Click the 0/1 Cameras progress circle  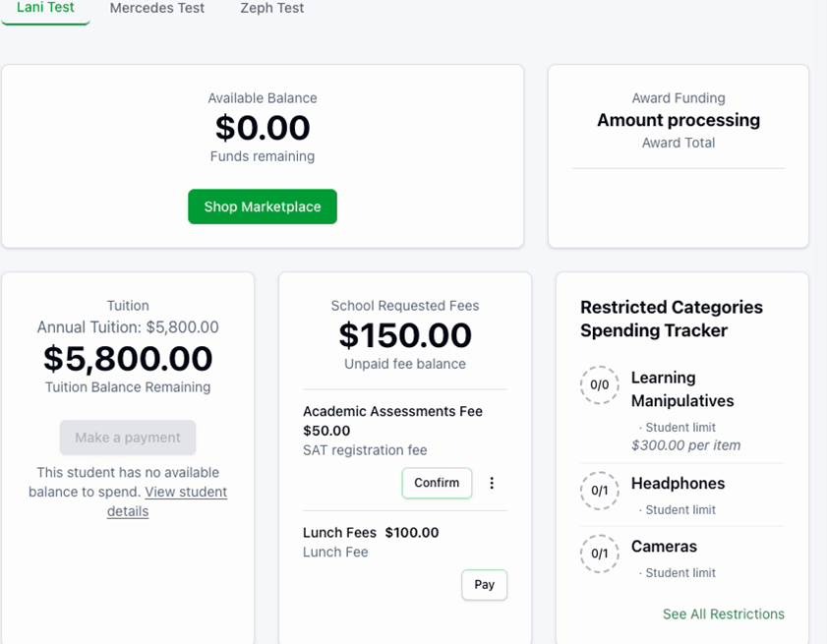(x=599, y=554)
